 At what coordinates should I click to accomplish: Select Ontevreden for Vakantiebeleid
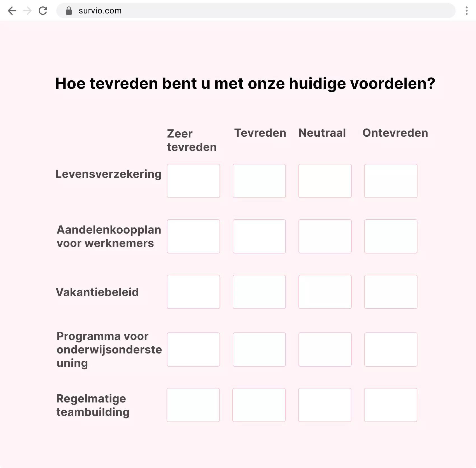click(x=391, y=292)
